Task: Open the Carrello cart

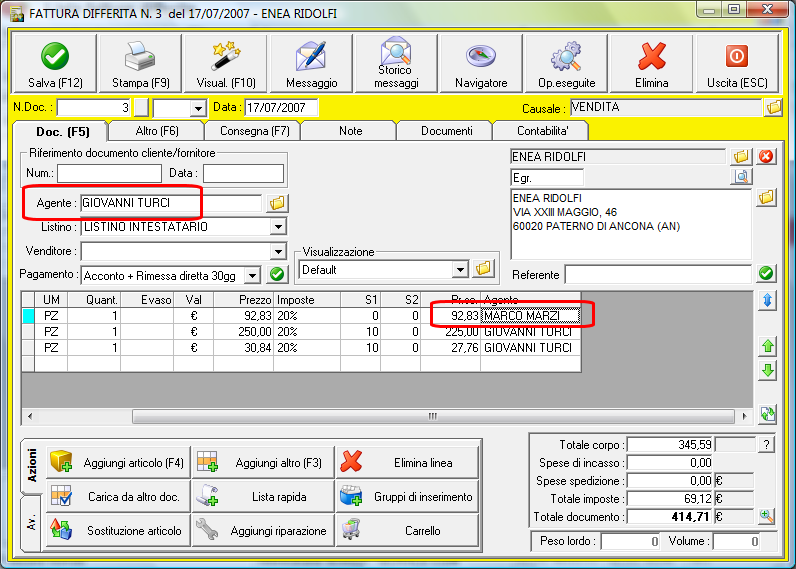Action: point(407,530)
